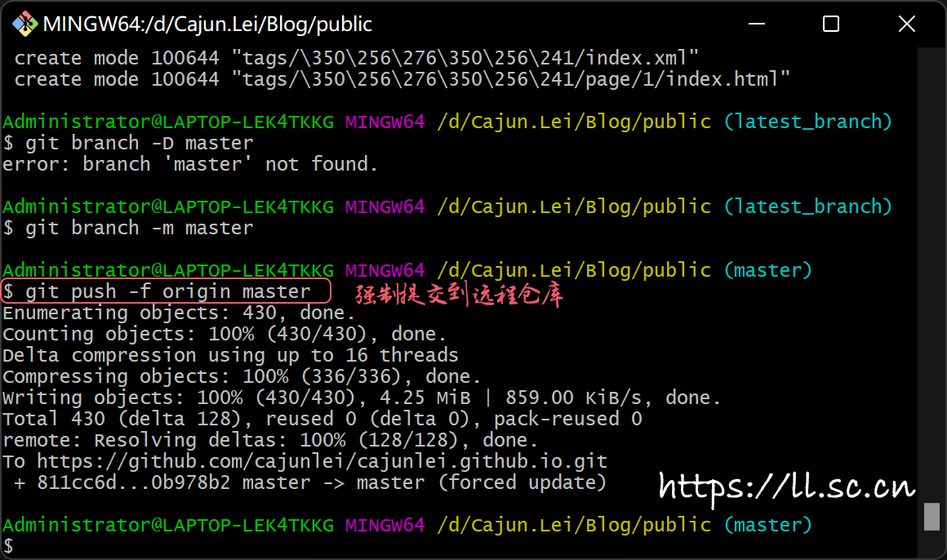Click the https://ll.sc.cn watermark link
The width and height of the screenshot is (947, 560).
point(786,487)
